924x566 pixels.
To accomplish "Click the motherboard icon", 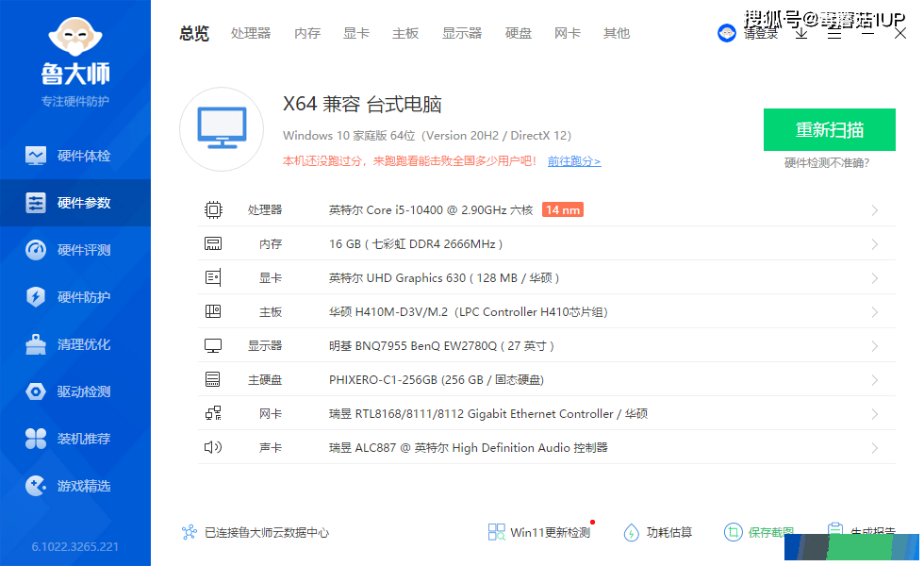I will point(213,311).
